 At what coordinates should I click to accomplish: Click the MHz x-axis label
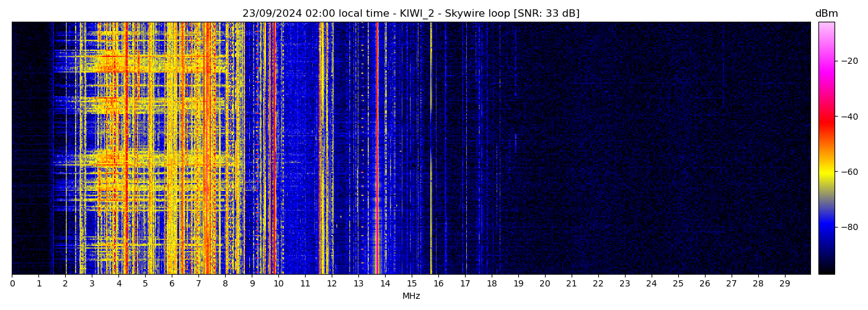pos(410,296)
